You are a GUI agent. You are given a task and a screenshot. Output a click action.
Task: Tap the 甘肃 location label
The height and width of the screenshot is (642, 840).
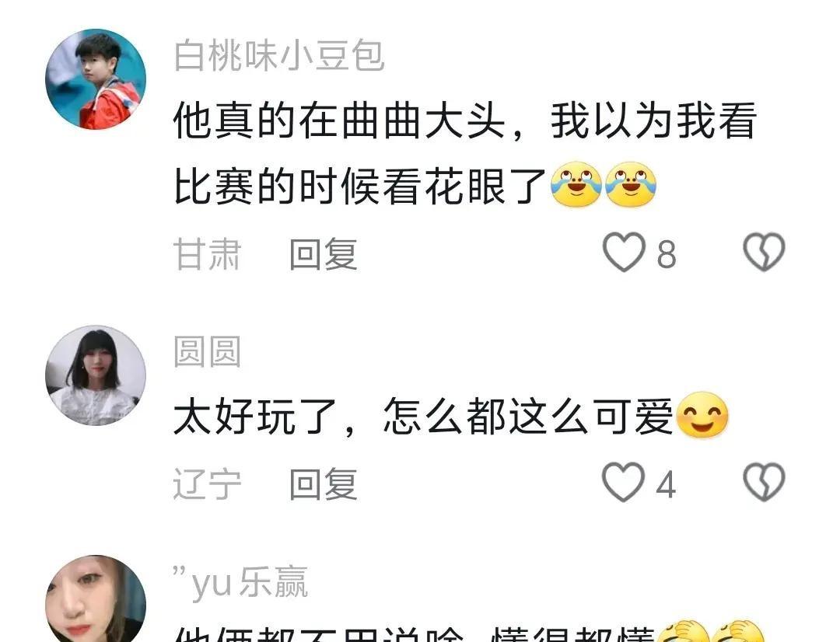[x=208, y=254]
